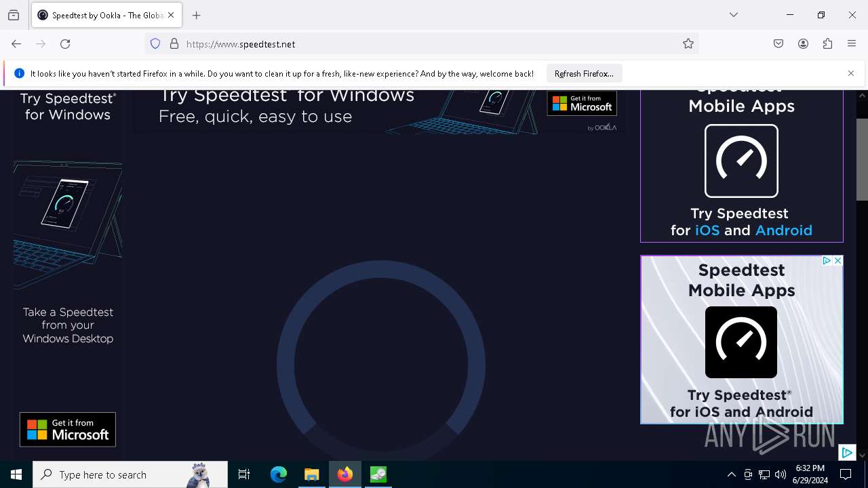Switch to Firefox in taskbar
The height and width of the screenshot is (488, 868).
click(x=345, y=474)
